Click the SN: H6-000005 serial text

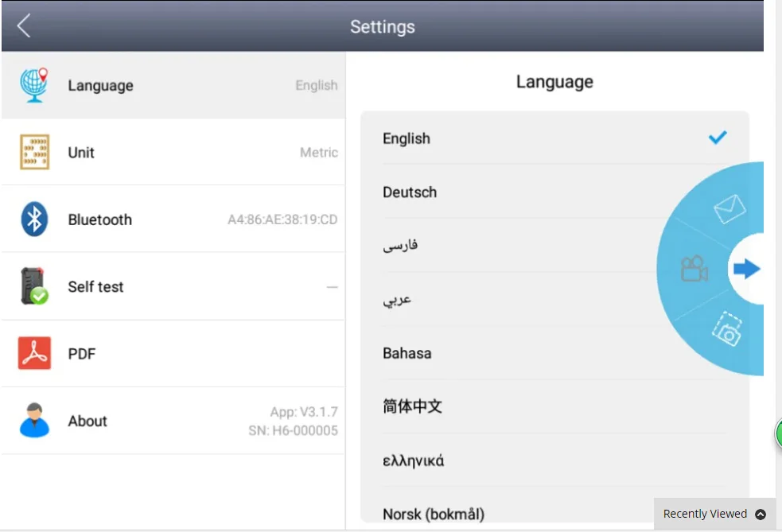pos(294,430)
